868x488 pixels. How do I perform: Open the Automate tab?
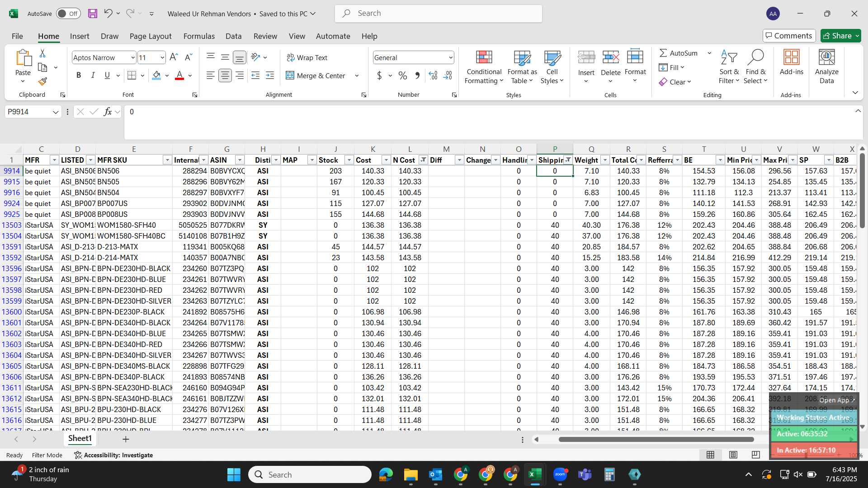tap(333, 36)
